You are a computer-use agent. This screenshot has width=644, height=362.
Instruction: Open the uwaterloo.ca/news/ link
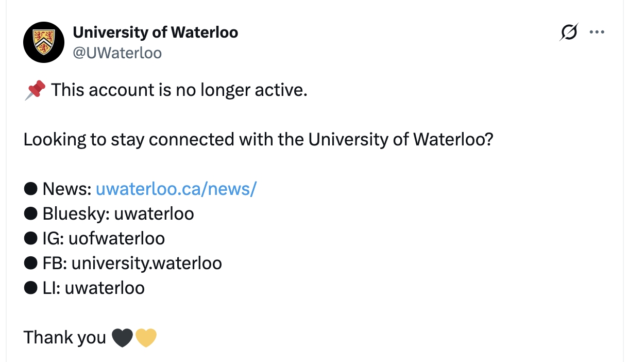point(176,189)
